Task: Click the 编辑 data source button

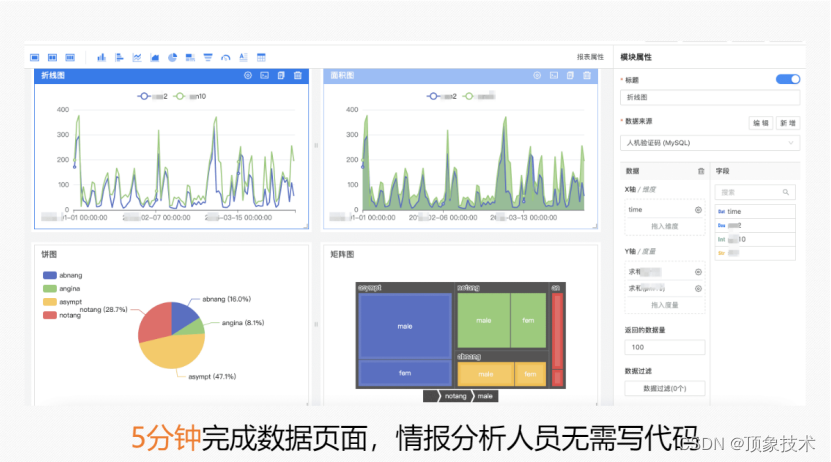Action: [x=761, y=123]
